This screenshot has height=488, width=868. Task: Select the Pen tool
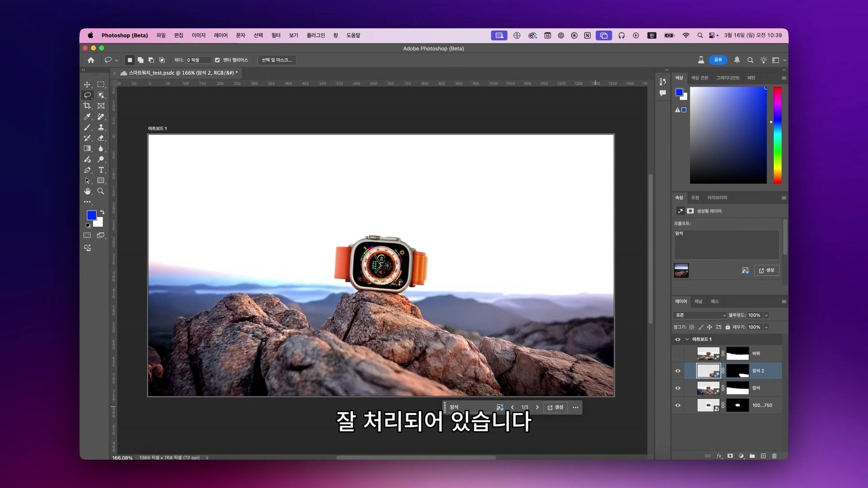pyautogui.click(x=87, y=170)
